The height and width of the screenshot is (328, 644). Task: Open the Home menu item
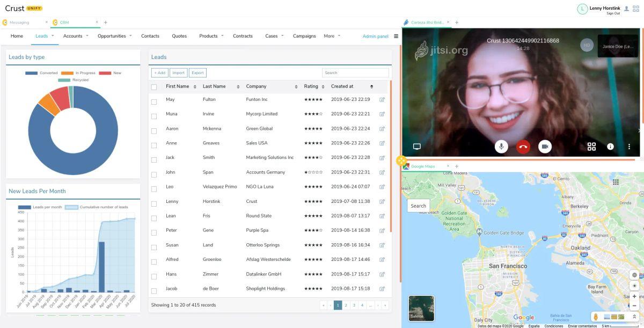coord(17,36)
